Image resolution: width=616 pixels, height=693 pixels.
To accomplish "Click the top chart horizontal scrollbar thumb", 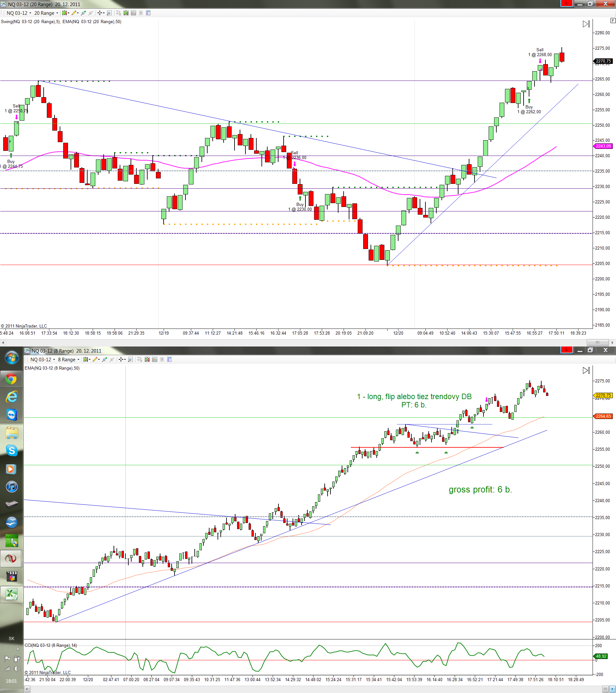I will 597,342.
